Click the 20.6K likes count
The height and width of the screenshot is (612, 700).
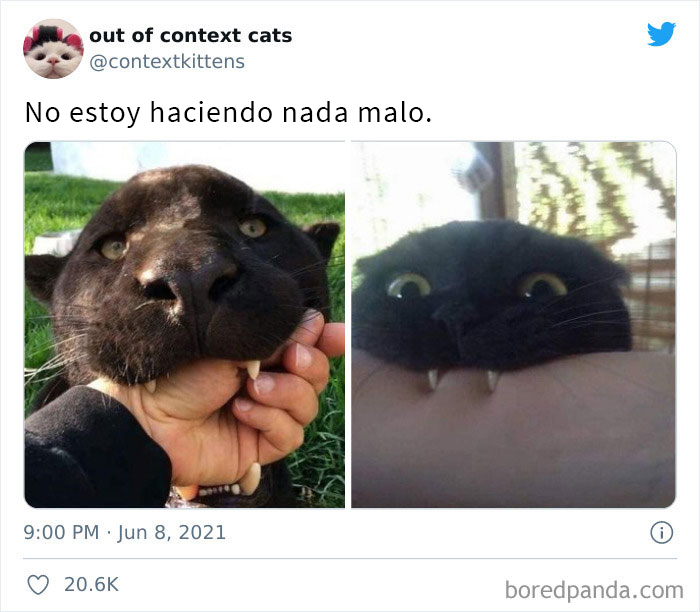[92, 584]
